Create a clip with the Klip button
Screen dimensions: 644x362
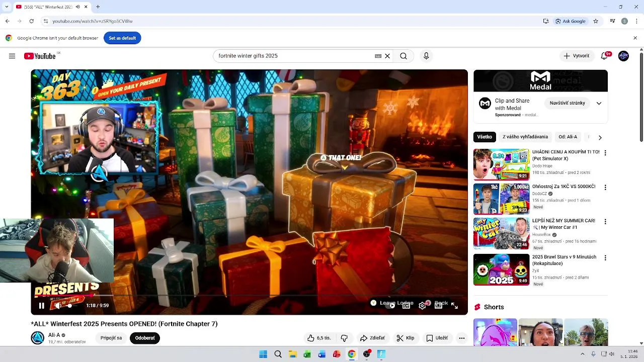pos(405,338)
